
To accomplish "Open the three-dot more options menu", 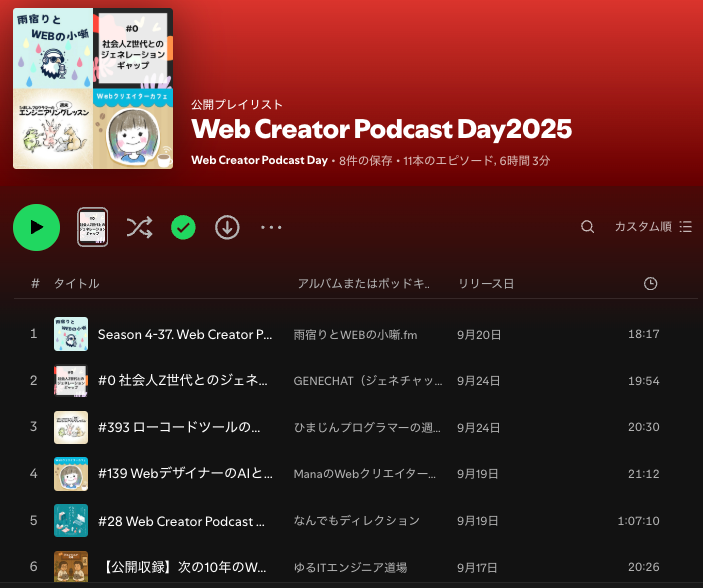I will (271, 227).
